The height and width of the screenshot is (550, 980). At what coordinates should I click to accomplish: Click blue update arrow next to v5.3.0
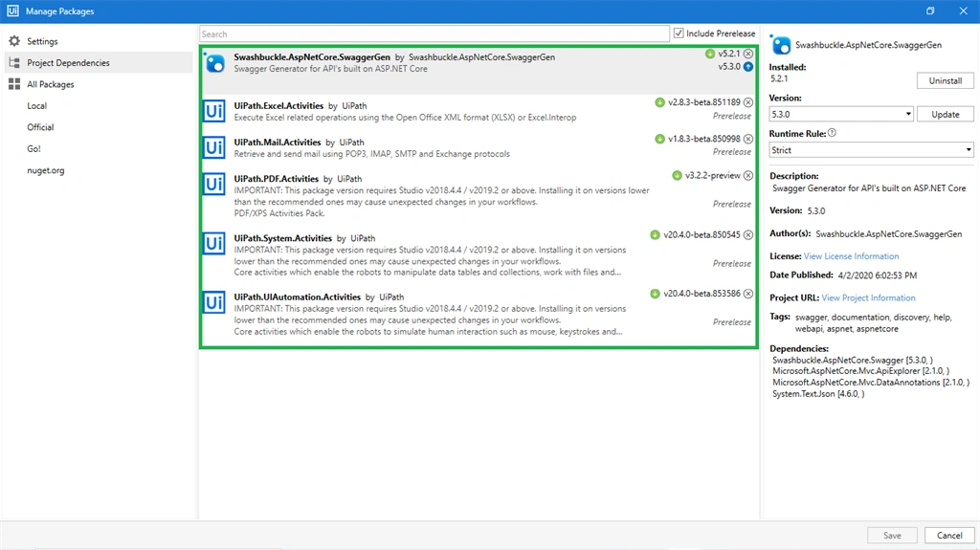748,67
